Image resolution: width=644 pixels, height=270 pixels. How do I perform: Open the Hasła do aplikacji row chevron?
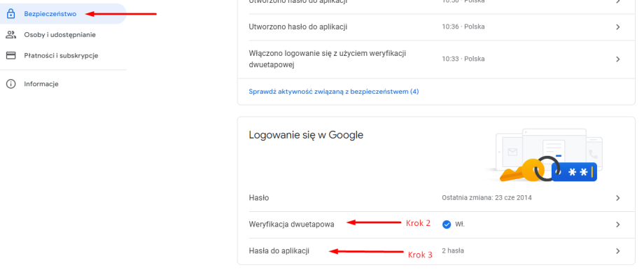tap(617, 250)
